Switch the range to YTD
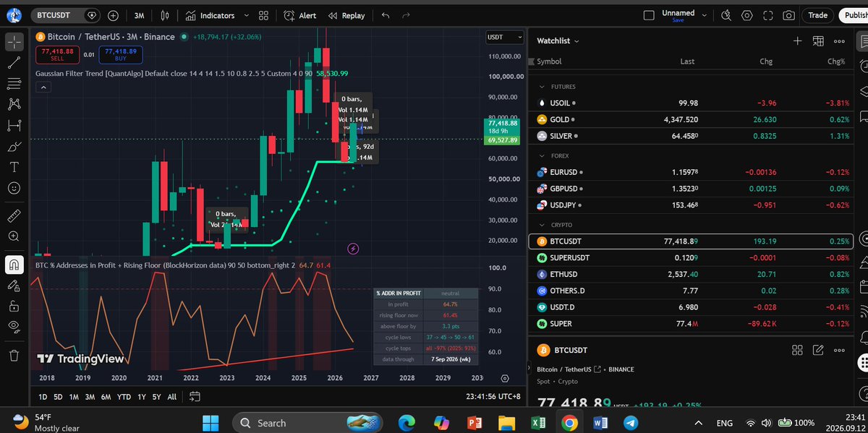 click(x=124, y=397)
